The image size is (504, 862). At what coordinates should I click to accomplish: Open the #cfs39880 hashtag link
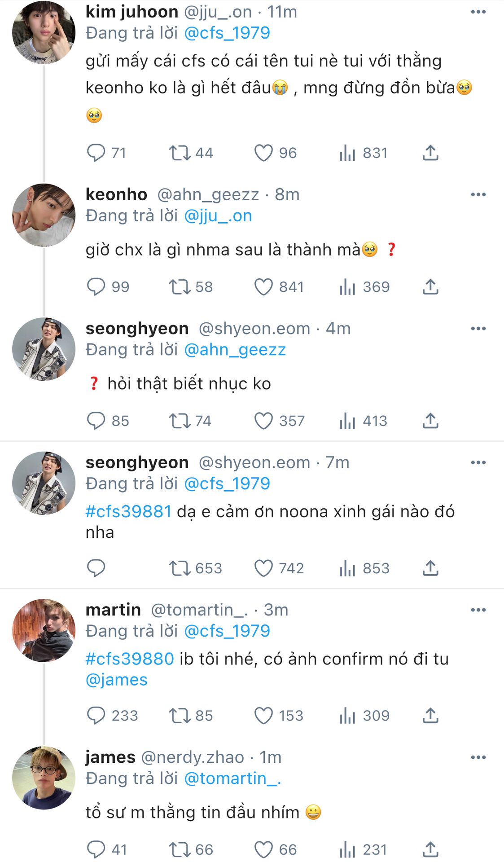[x=130, y=659]
